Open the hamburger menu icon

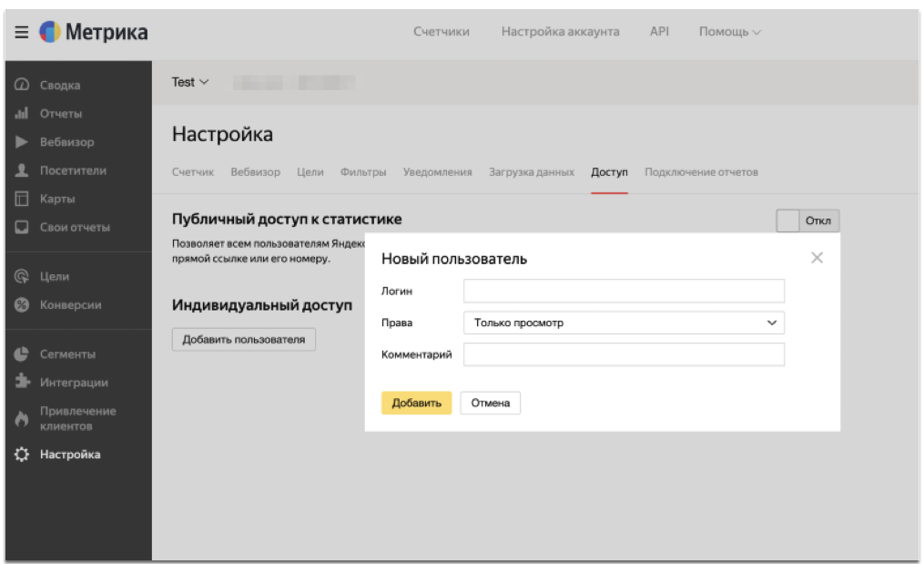coord(22,32)
